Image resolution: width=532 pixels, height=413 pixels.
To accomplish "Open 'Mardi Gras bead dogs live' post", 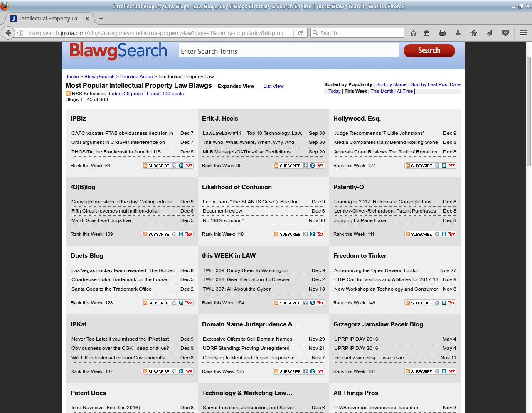I will point(101,220).
